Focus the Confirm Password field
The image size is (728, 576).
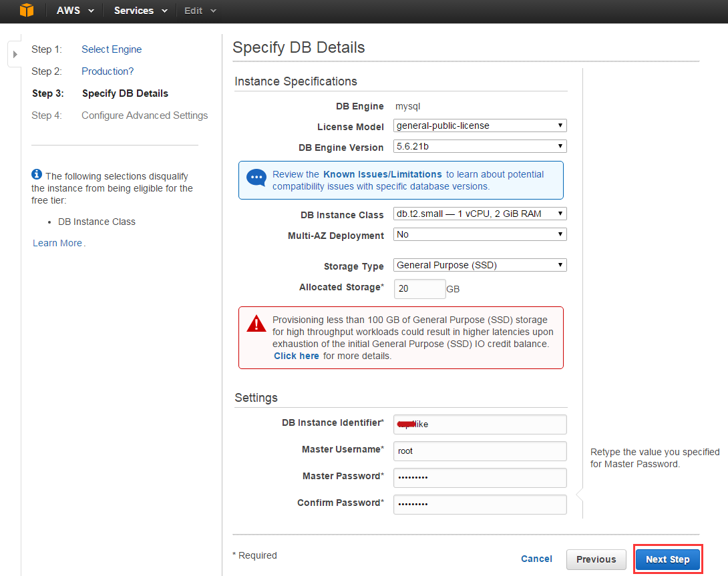tap(480, 504)
